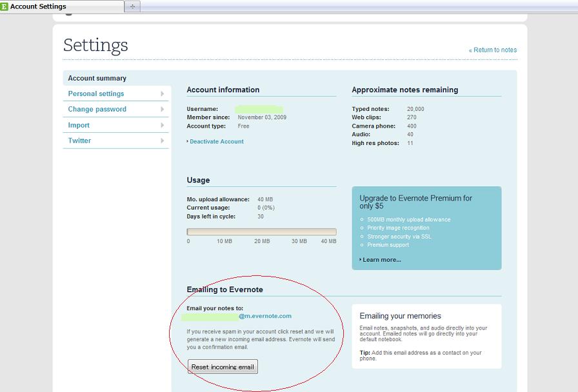Click Premium support bullet
This screenshot has height=392, width=578.
tap(388, 245)
